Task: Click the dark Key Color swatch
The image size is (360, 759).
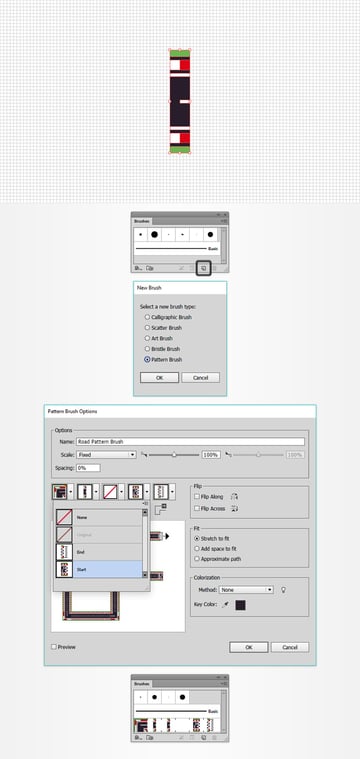Action: [240, 605]
